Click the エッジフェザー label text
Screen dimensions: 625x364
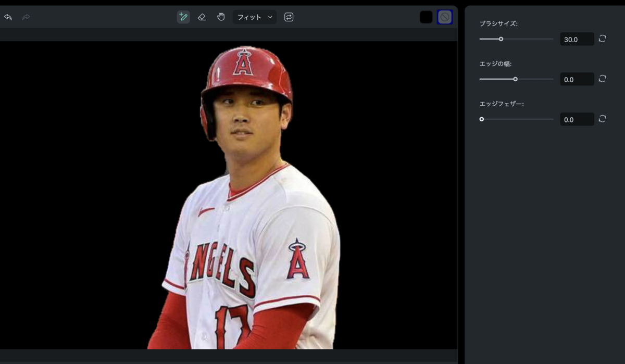coord(502,104)
